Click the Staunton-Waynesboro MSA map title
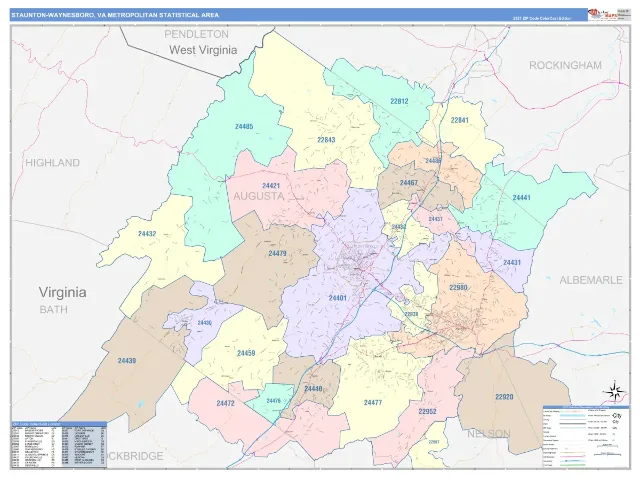This screenshot has height=480, width=640. click(x=115, y=15)
